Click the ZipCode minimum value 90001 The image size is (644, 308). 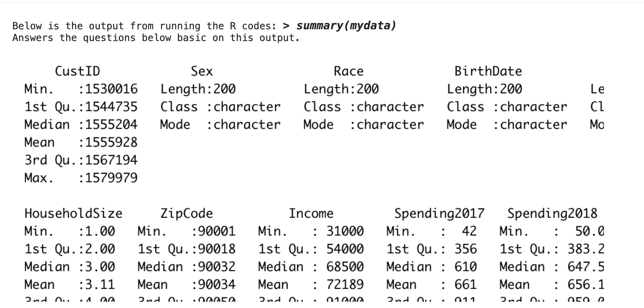217,231
